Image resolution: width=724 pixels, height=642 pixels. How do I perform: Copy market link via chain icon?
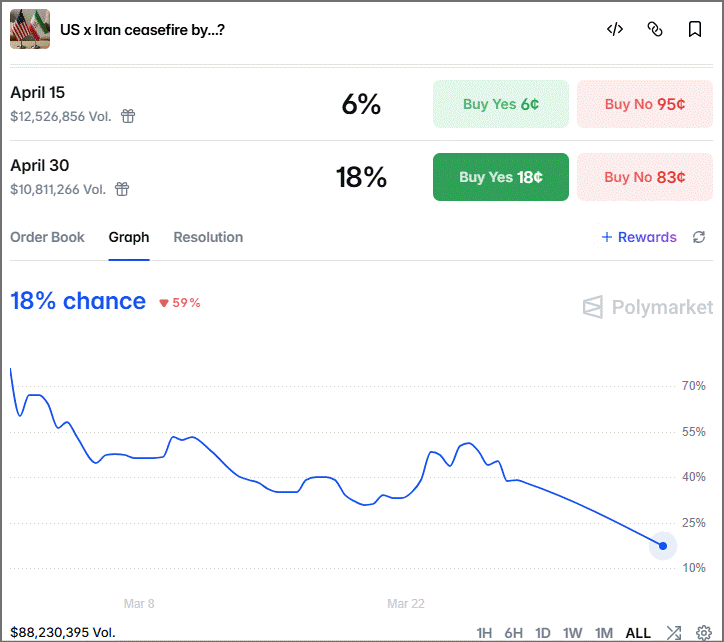655,30
